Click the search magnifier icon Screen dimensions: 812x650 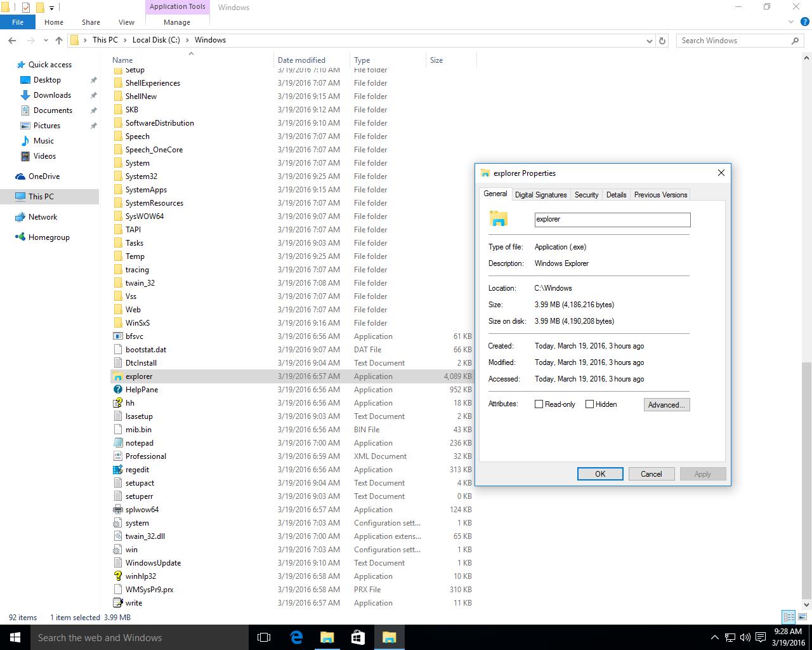click(795, 41)
